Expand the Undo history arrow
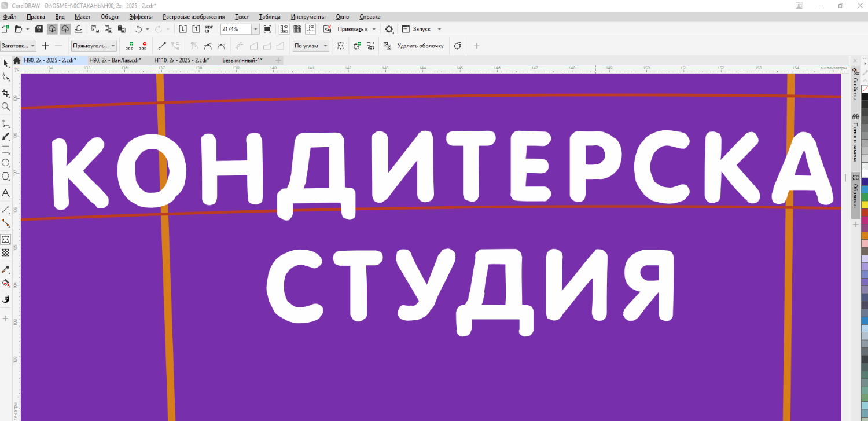Image resolution: width=868 pixels, height=421 pixels. (148, 29)
